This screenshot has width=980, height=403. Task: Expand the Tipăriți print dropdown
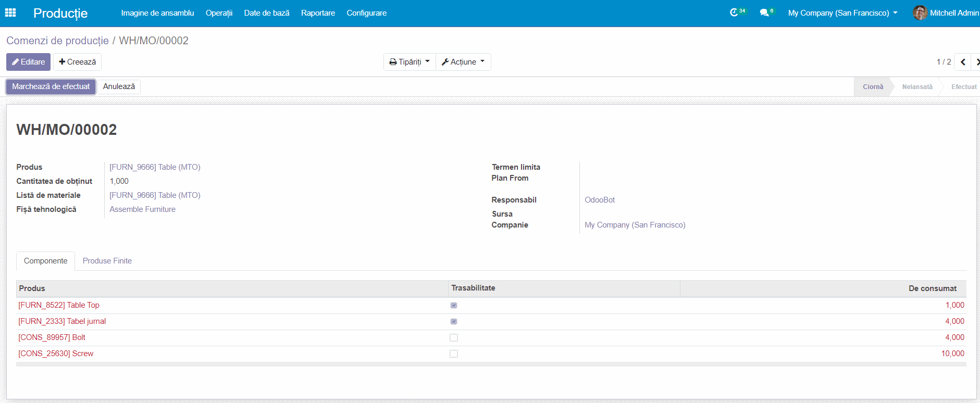[x=410, y=62]
